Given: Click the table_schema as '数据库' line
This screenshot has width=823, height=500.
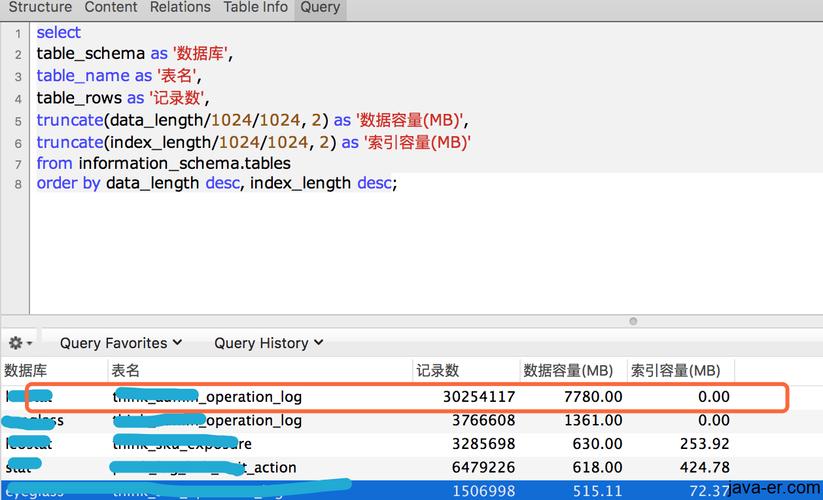Looking at the screenshot, I should click(x=134, y=54).
